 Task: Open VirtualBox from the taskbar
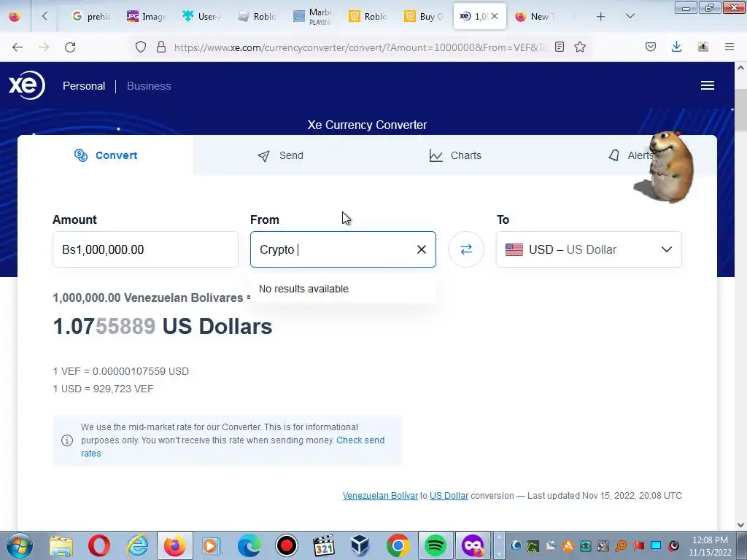pyautogui.click(x=360, y=545)
